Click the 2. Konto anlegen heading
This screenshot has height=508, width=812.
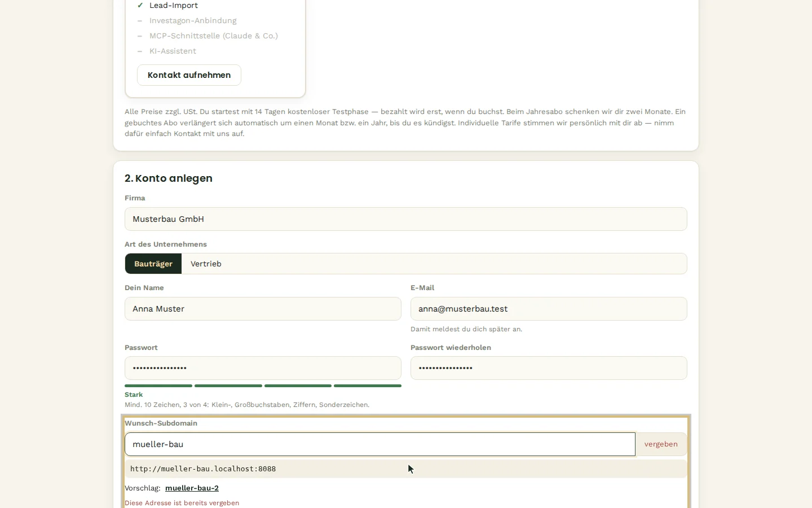pyautogui.click(x=169, y=178)
